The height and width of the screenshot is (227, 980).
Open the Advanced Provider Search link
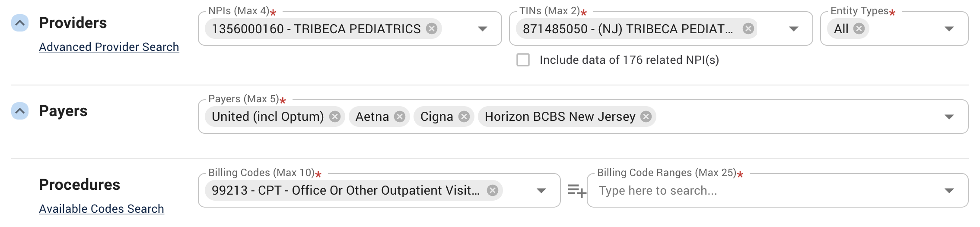click(x=109, y=47)
